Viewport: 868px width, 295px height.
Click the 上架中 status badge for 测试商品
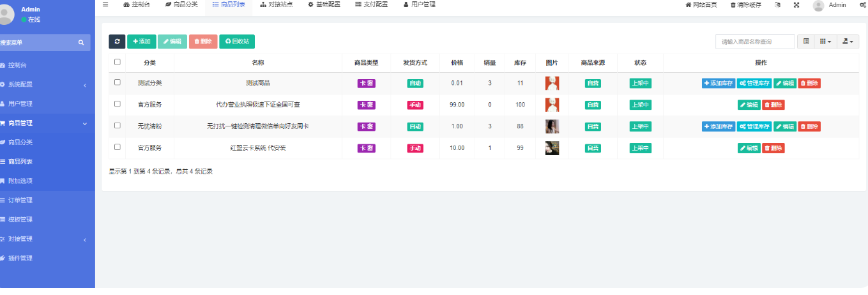[x=640, y=83]
